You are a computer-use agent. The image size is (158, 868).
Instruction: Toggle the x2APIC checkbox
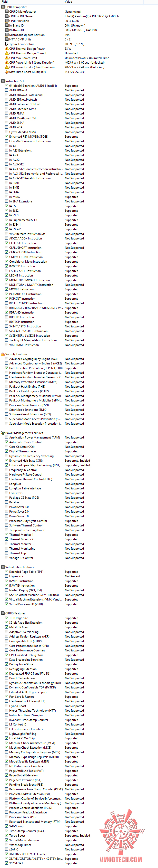tap(7, 849)
